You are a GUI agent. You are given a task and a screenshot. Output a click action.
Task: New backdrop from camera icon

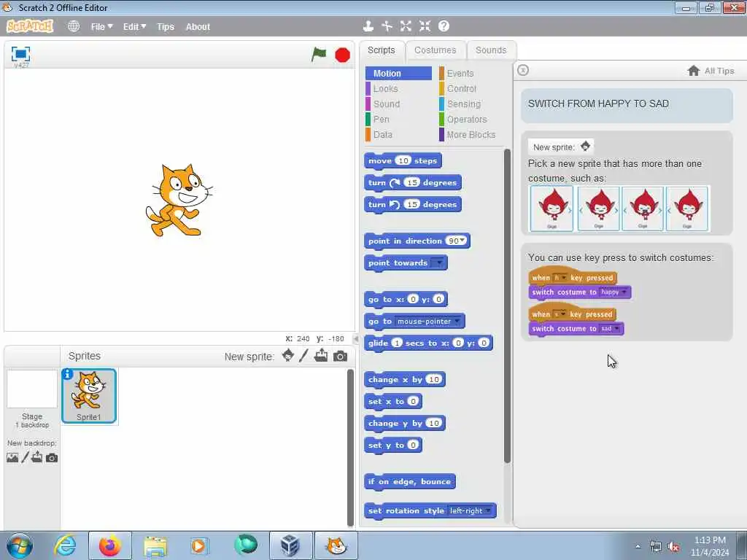[52, 458]
